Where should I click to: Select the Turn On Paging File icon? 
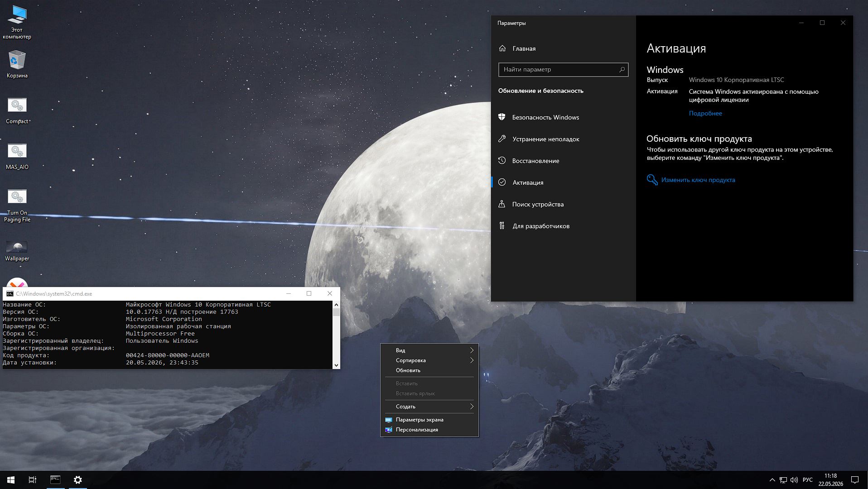tap(17, 205)
